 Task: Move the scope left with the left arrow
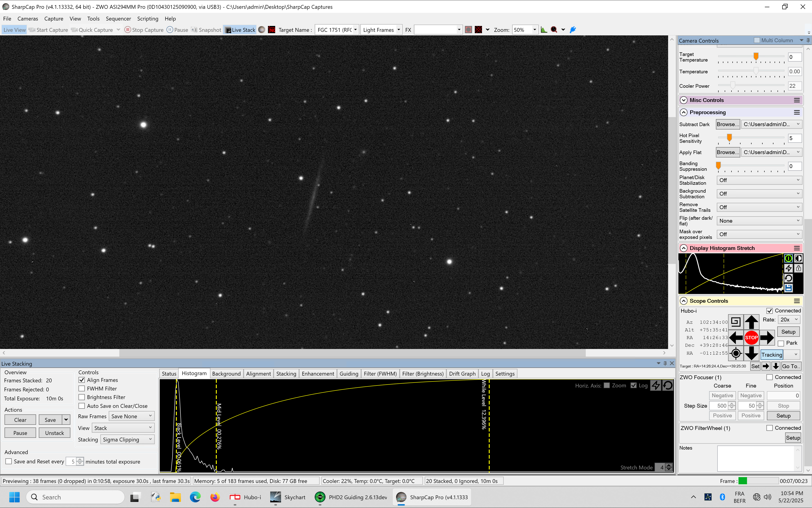click(736, 338)
